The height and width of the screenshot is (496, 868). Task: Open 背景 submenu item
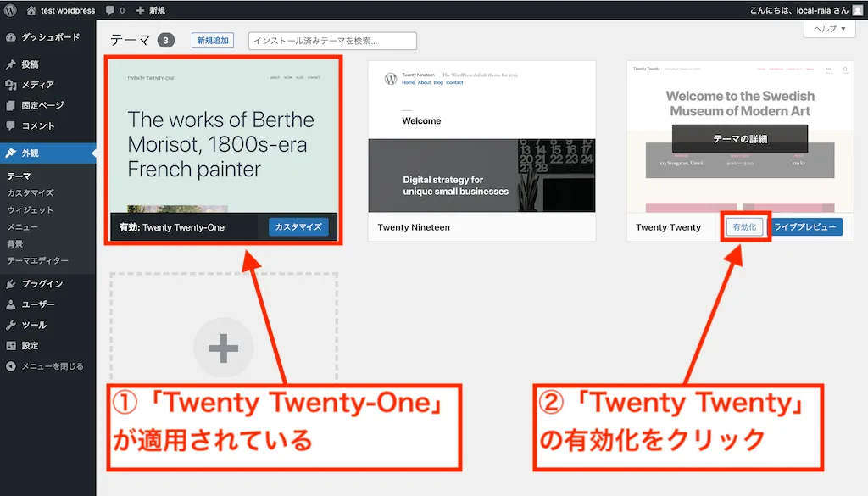15,243
